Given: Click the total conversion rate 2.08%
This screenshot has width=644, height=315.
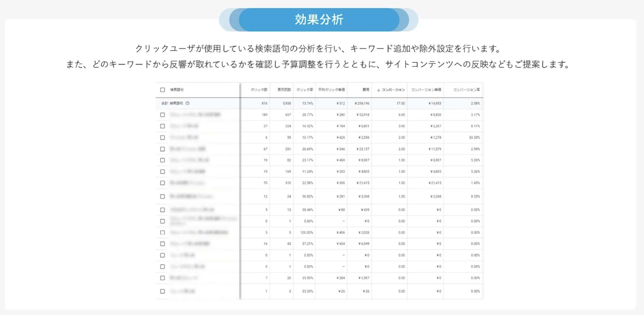Looking at the screenshot, I should point(475,103).
